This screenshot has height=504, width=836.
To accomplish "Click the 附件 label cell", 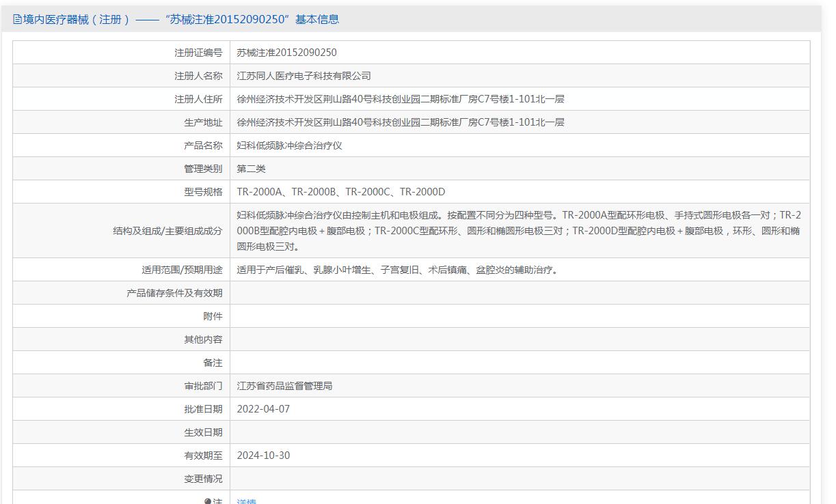I will click(x=122, y=316).
